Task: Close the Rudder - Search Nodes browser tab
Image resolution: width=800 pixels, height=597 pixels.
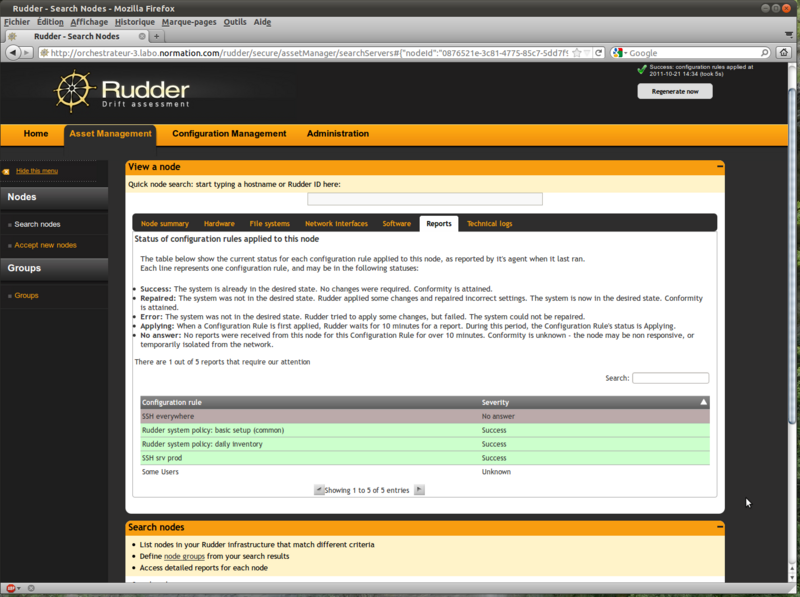Action: [x=142, y=36]
